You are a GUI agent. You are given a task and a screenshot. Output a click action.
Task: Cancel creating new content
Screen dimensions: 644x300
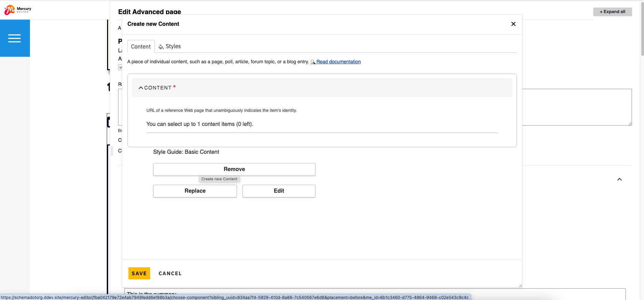click(x=170, y=274)
